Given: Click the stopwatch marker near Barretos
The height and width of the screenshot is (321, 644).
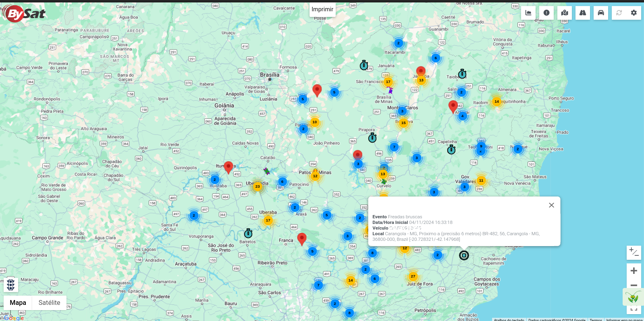Looking at the screenshot, I should 248,233.
